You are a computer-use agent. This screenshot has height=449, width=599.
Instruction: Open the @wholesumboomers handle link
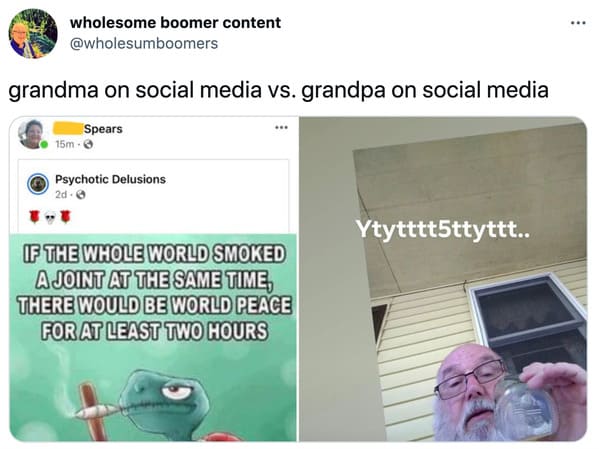coord(144,44)
